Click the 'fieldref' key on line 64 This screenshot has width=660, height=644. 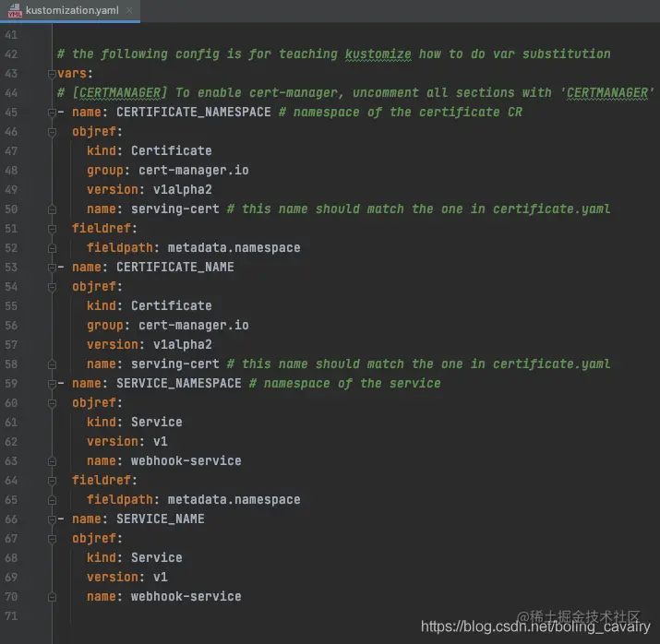click(102, 481)
